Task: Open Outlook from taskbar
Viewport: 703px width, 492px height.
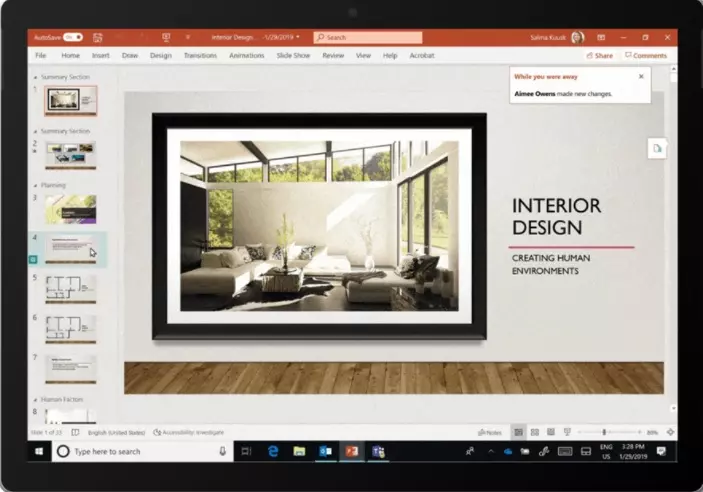Action: tap(325, 451)
